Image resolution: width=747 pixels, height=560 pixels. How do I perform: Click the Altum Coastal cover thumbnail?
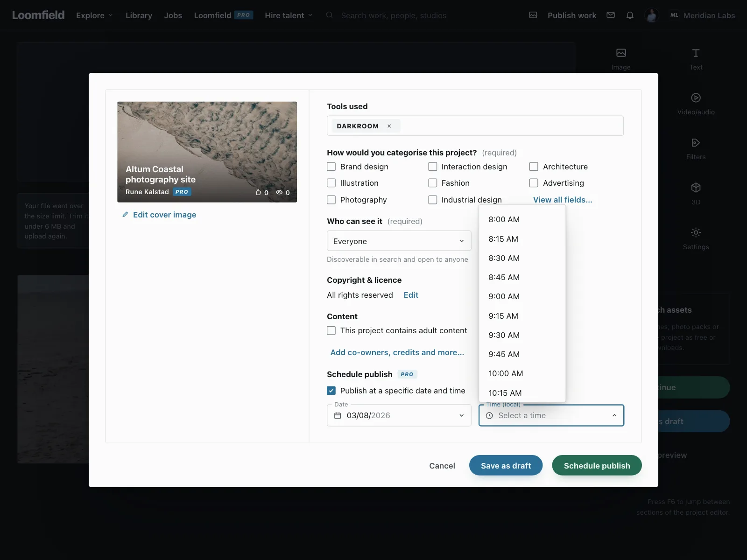pos(207,152)
